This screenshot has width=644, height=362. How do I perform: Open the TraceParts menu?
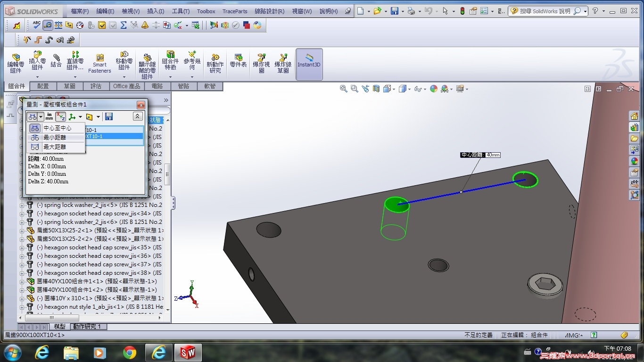coord(235,11)
